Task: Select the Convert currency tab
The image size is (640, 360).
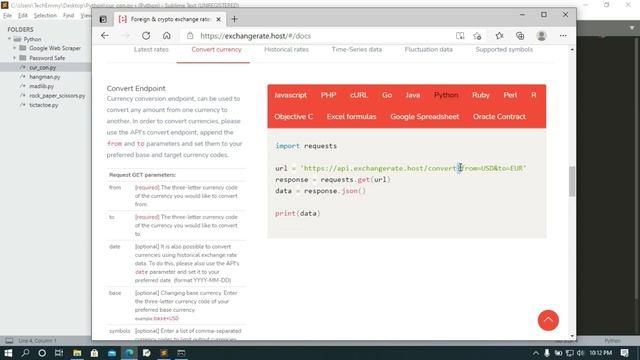Action: pos(216,49)
